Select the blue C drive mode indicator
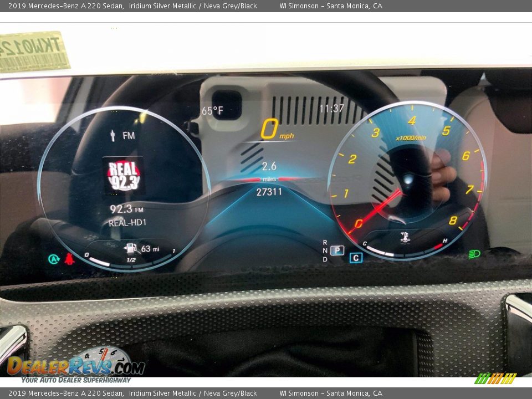This screenshot has width=532, height=399. [x=356, y=258]
